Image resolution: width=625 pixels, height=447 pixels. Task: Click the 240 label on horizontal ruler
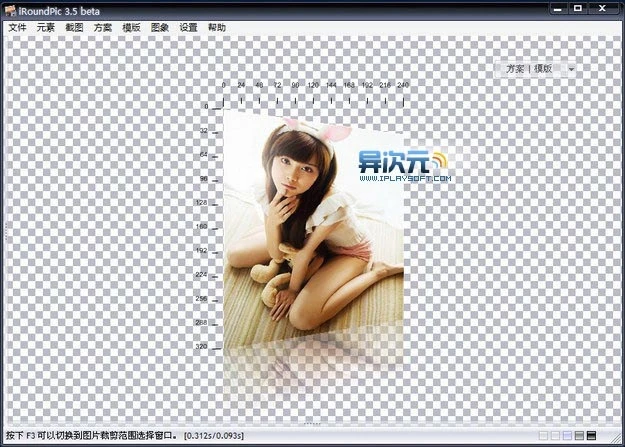pyautogui.click(x=403, y=85)
